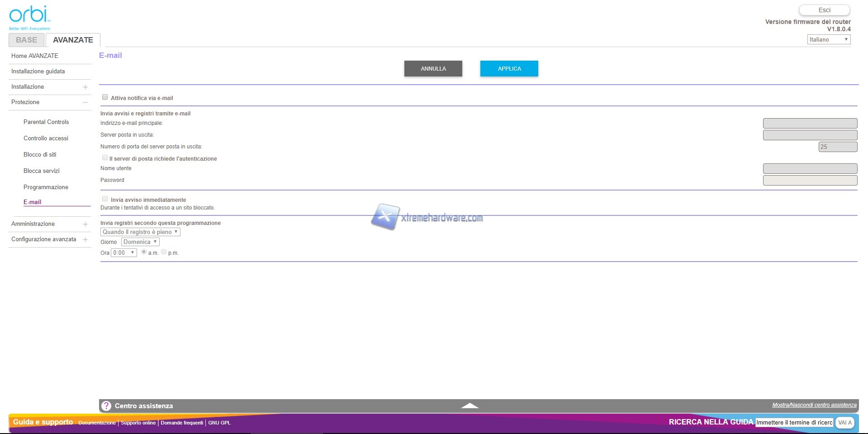This screenshot has width=868, height=434.
Task: Expand the Installazione section plus icon
Action: (x=85, y=87)
